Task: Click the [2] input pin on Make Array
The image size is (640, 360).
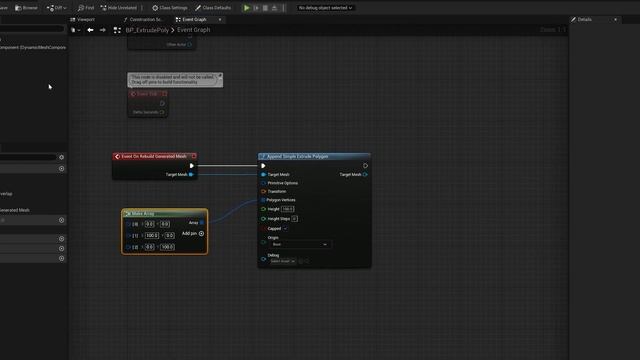Action: [128, 247]
